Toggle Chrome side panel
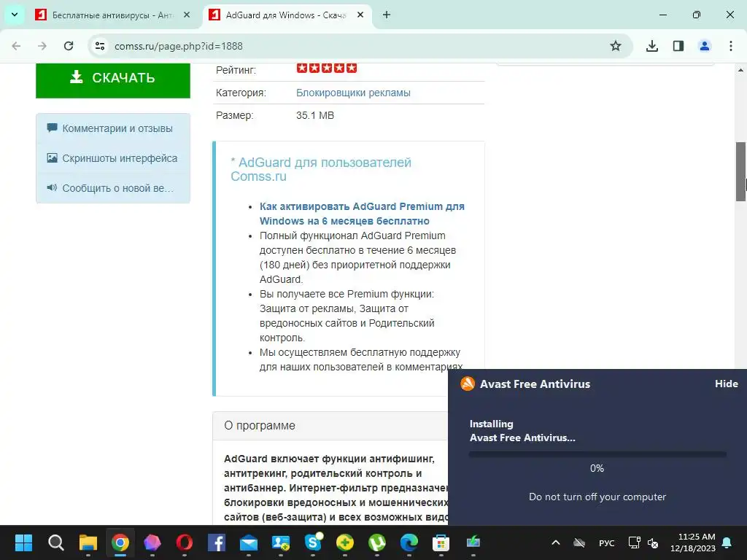 coord(678,46)
